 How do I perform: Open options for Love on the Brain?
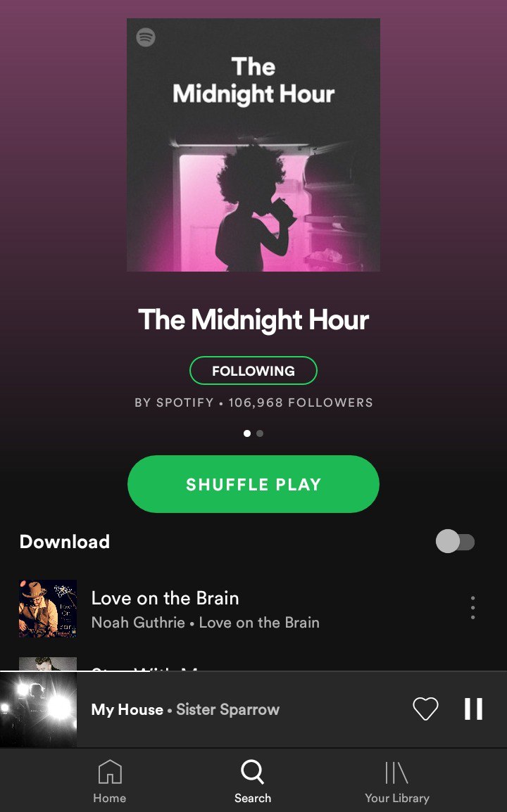(x=472, y=607)
